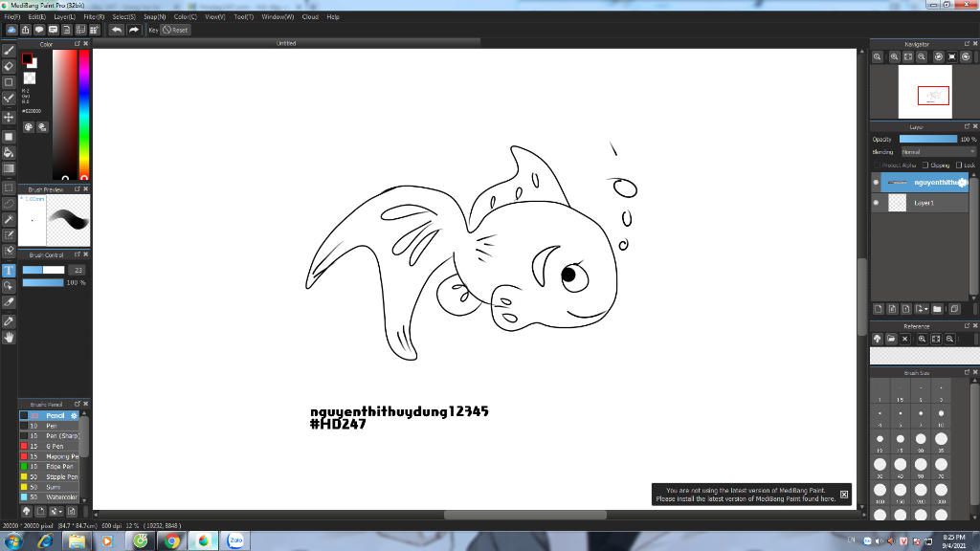Viewport: 980px width, 551px height.
Task: Open Zalo from the taskbar
Action: pos(235,541)
